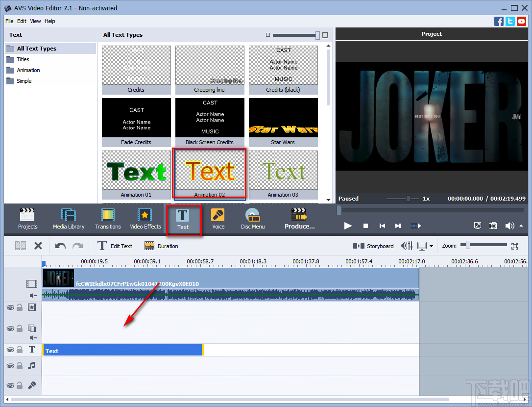
Task: Click the text track T icon
Action: point(31,350)
